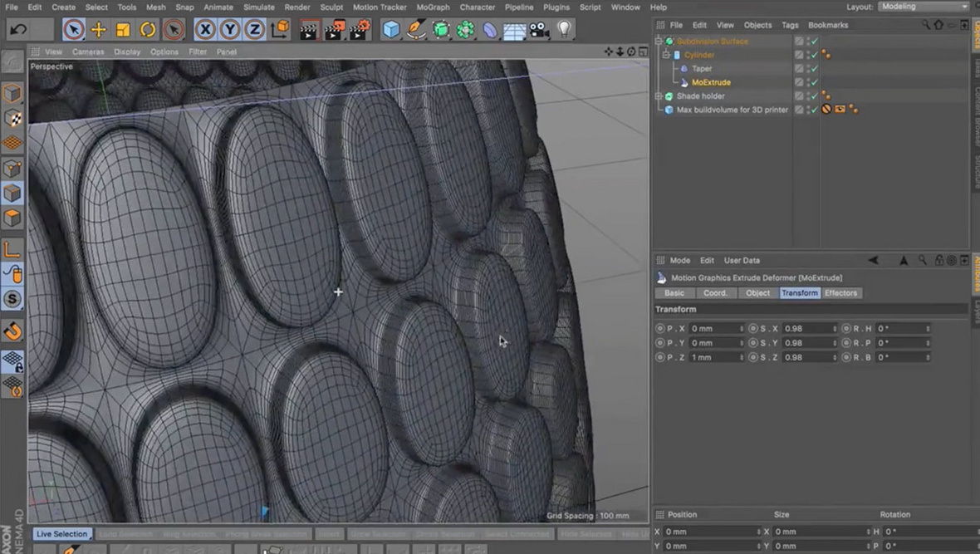Click the Cube primitive icon
This screenshot has height=554, width=980.
(390, 29)
